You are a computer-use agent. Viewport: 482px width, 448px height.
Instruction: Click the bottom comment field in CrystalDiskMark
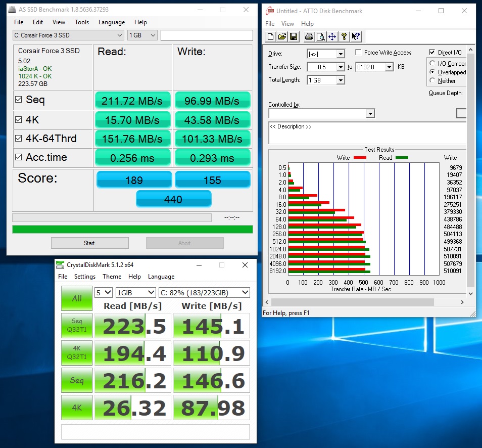click(156, 431)
